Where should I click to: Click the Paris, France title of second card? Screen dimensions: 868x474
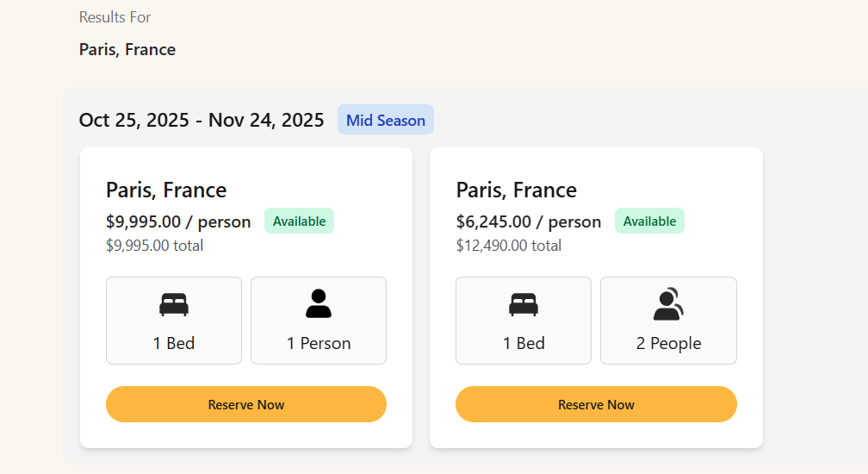point(517,190)
